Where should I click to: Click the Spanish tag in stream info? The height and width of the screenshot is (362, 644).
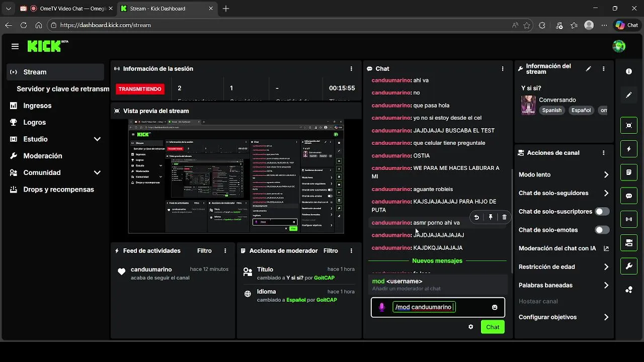point(551,110)
